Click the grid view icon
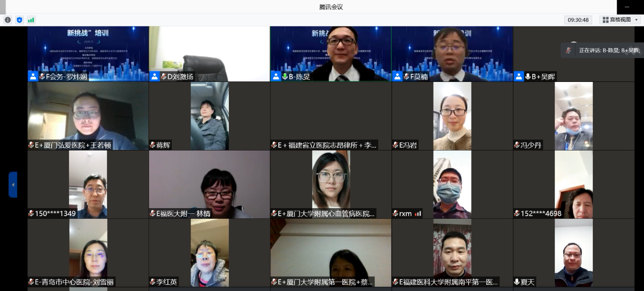644x291 pixels. pos(605,20)
